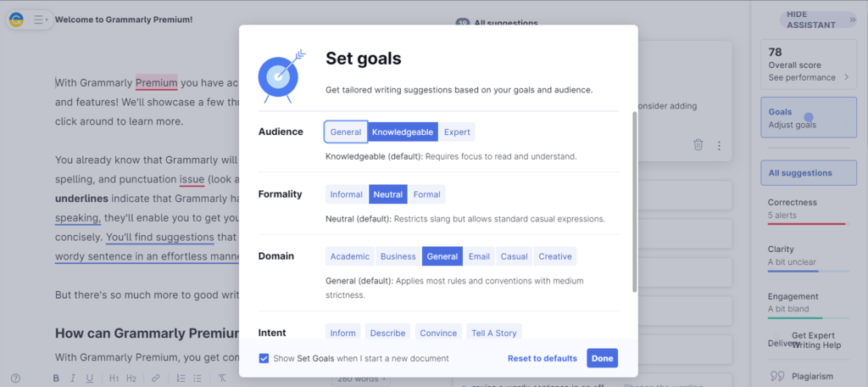The width and height of the screenshot is (868, 387).
Task: Click the target icon in Set goals
Action: coord(280,76)
